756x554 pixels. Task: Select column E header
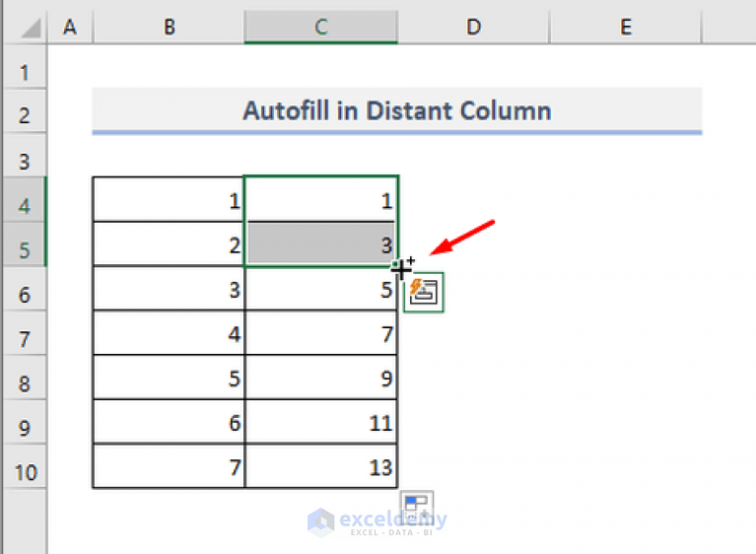coord(625,27)
